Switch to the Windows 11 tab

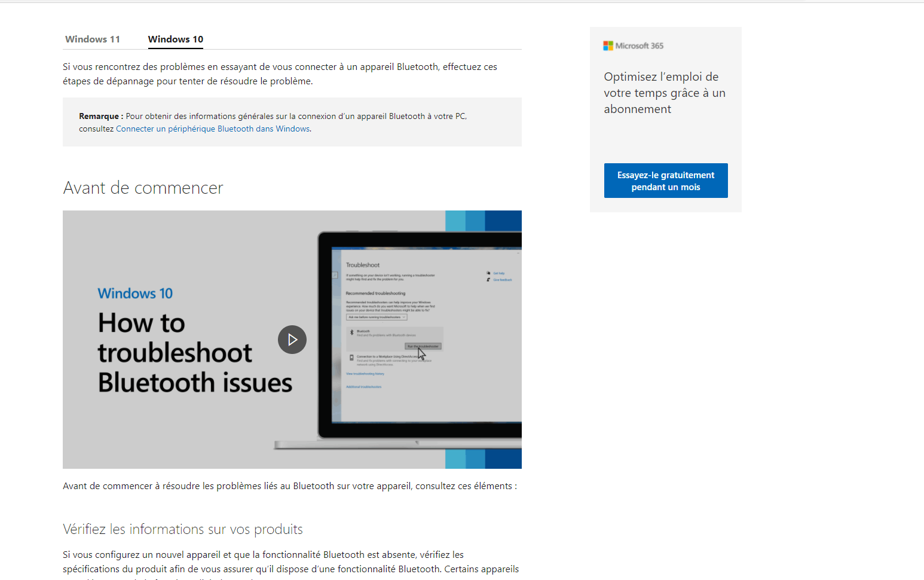point(93,39)
